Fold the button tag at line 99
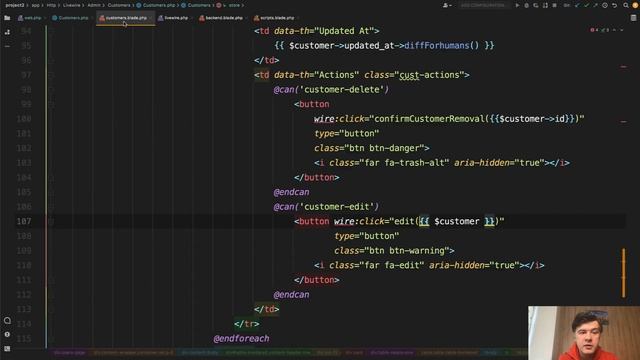 coord(51,104)
